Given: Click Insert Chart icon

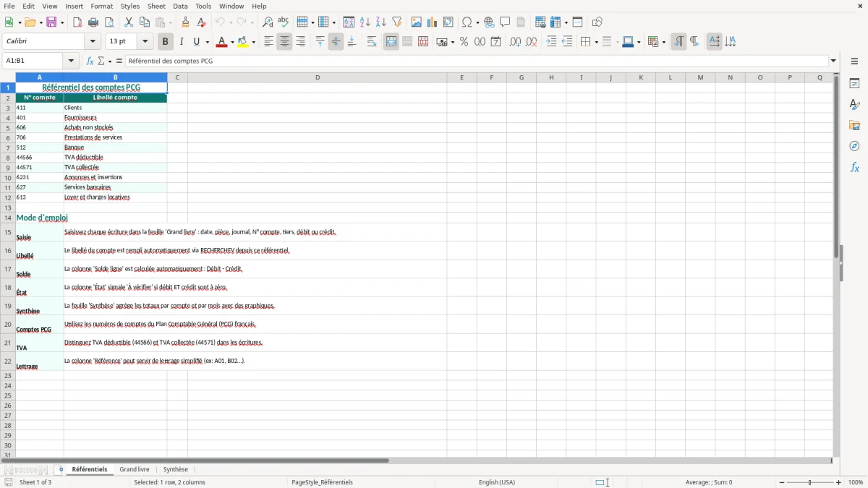Looking at the screenshot, I should click(433, 22).
